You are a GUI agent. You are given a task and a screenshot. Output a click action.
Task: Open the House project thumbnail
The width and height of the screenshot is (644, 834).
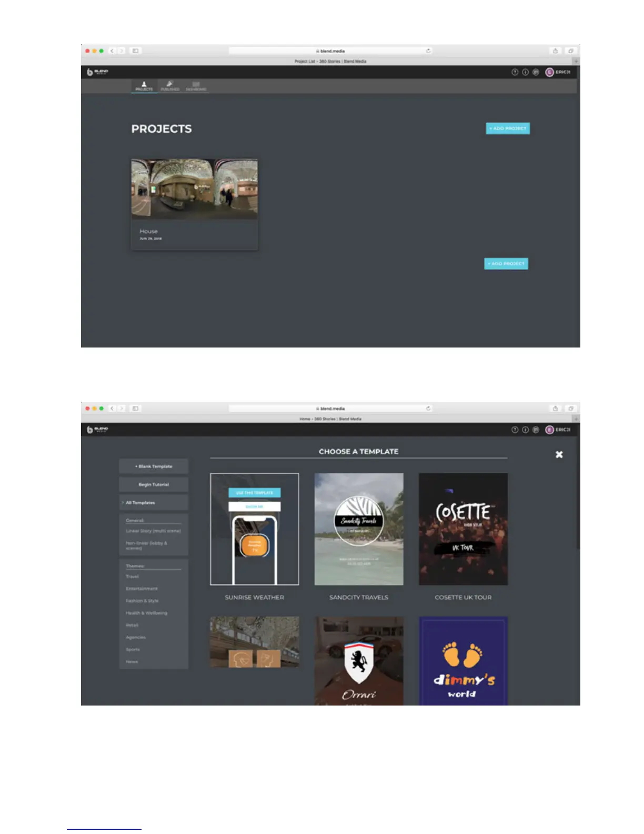point(195,189)
